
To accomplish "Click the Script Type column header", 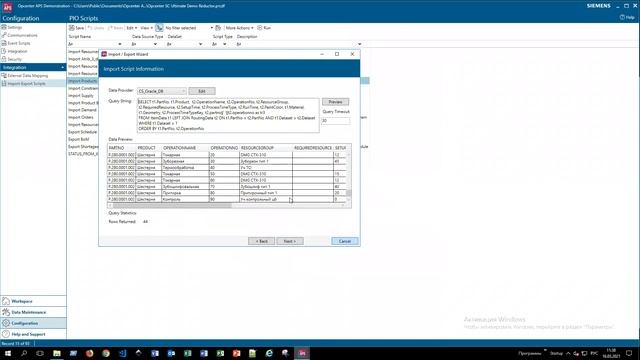I will coord(222,36).
